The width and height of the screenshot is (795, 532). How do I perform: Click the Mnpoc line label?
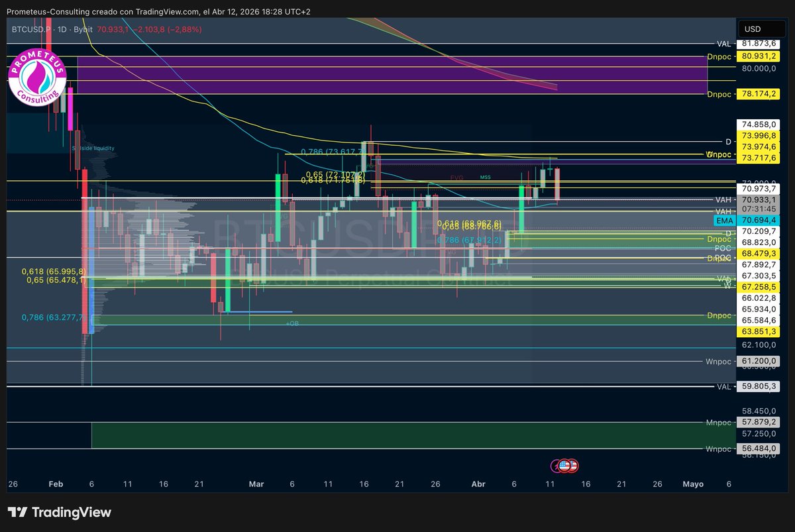[x=719, y=422]
